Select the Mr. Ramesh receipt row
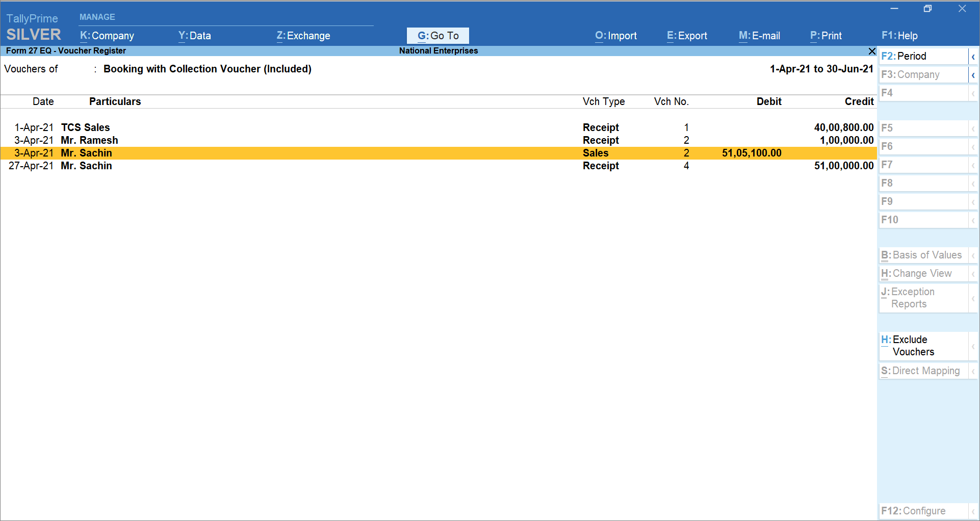 pyautogui.click(x=439, y=140)
